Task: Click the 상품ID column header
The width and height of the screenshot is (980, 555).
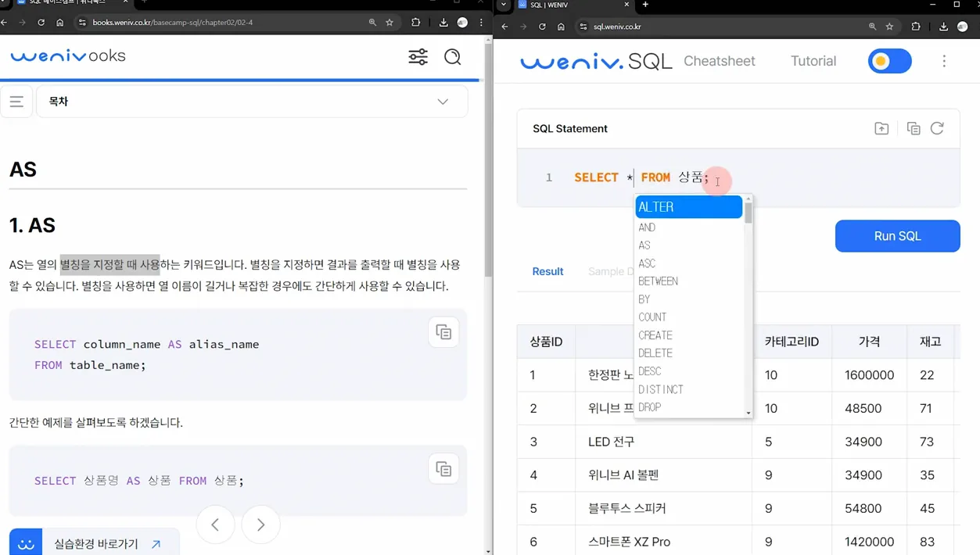Action: 546,342
